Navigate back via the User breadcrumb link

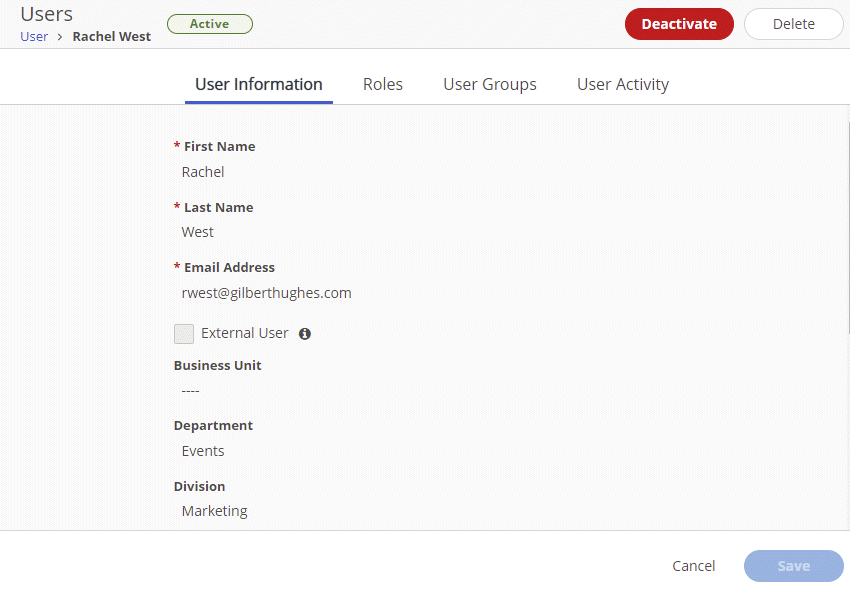pos(34,36)
